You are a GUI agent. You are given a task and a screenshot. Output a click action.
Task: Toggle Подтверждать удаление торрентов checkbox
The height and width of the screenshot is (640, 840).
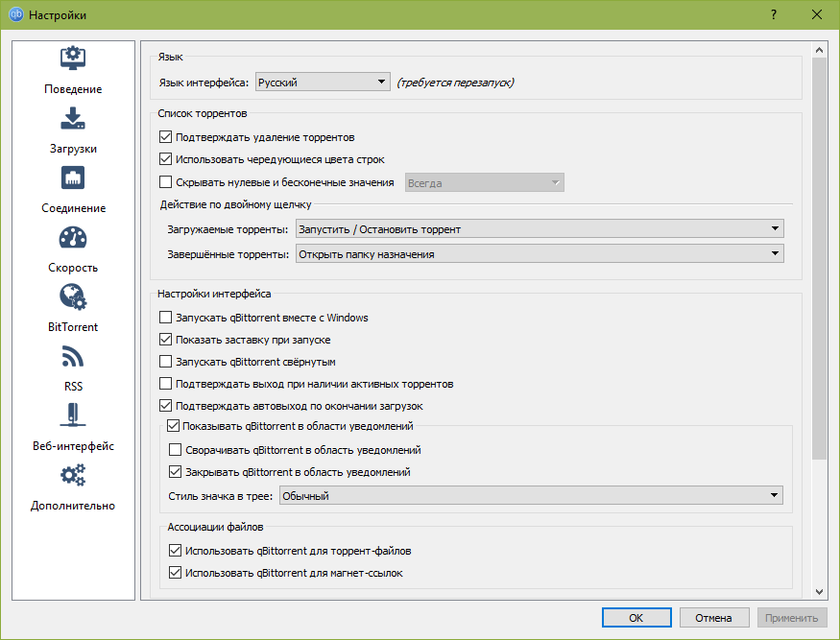(165, 137)
